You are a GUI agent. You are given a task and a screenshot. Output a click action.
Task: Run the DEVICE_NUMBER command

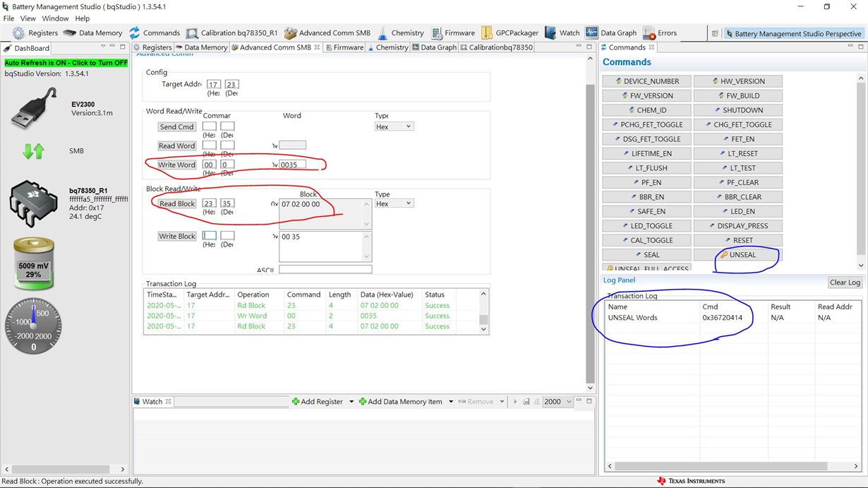(646, 81)
